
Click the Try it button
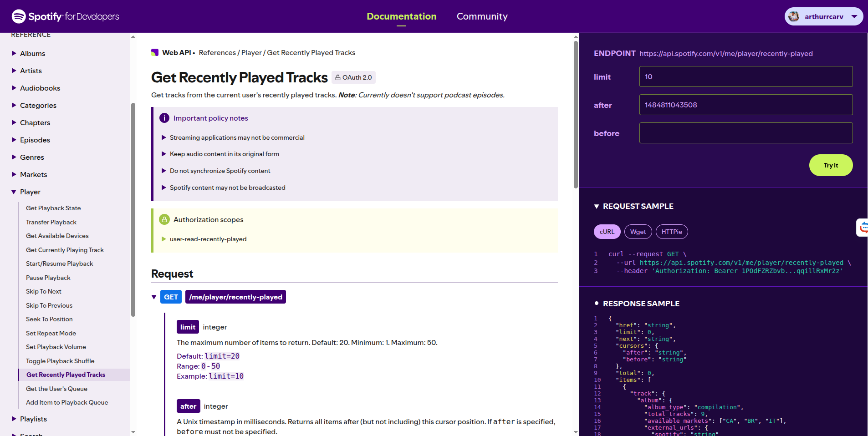pyautogui.click(x=831, y=165)
